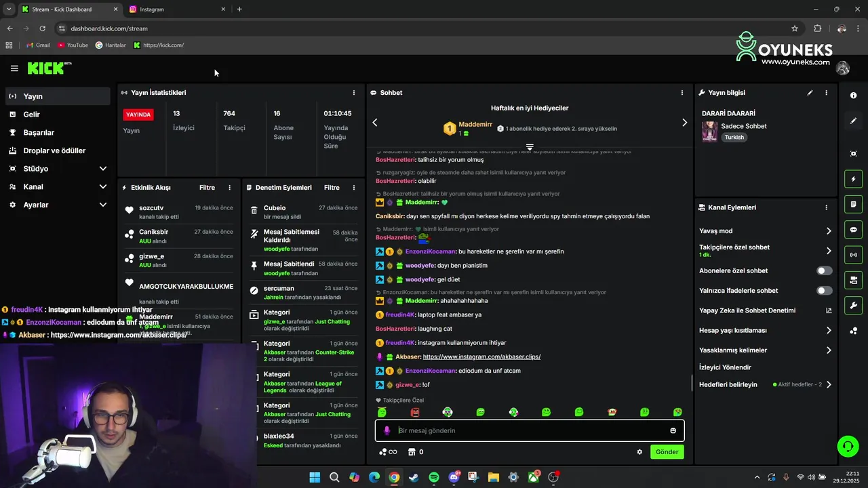Open the Windows Start menu
Screen dimensions: 868x488
tap(315, 477)
